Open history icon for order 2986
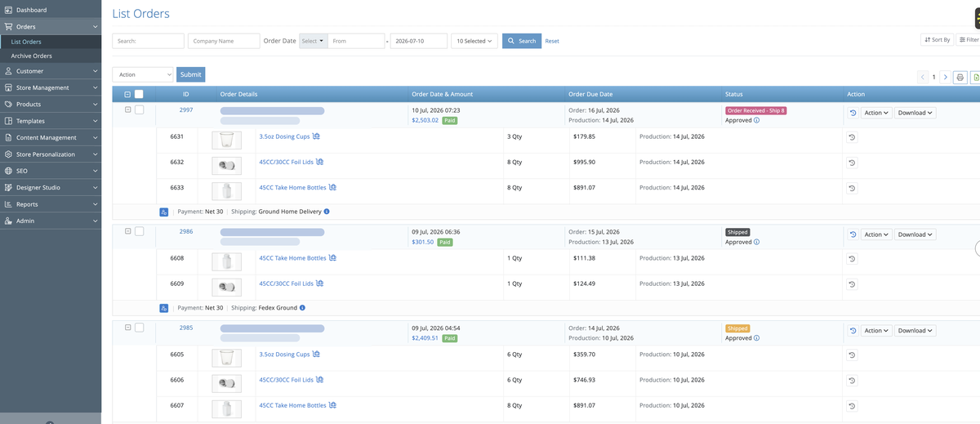Image resolution: width=980 pixels, height=424 pixels. coord(853,234)
